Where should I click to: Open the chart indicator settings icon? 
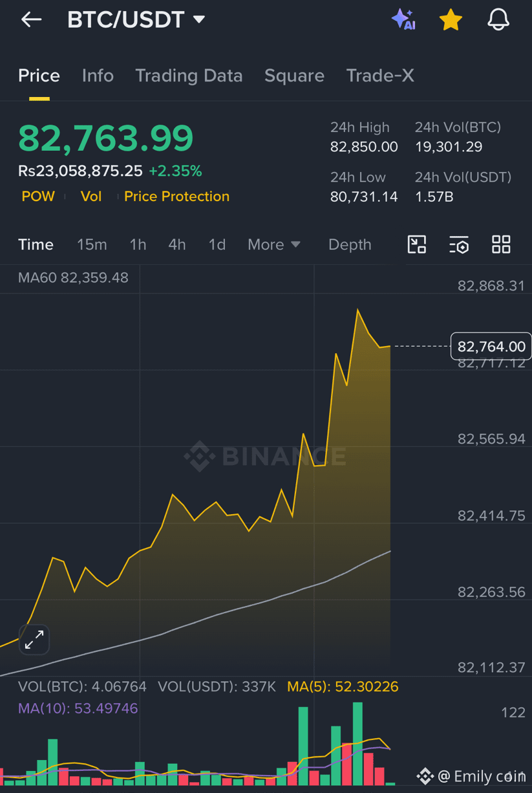[459, 244]
